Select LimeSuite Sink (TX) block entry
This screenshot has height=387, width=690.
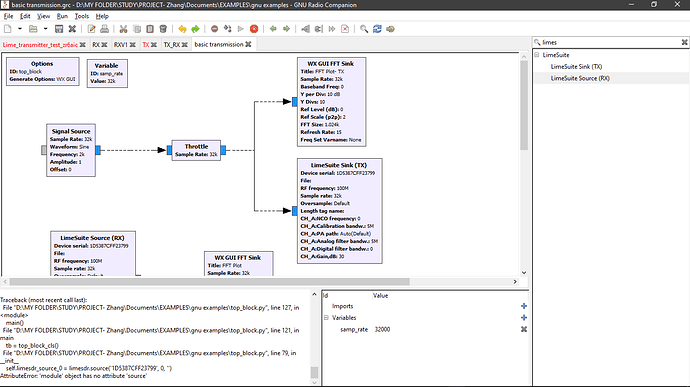pos(576,66)
